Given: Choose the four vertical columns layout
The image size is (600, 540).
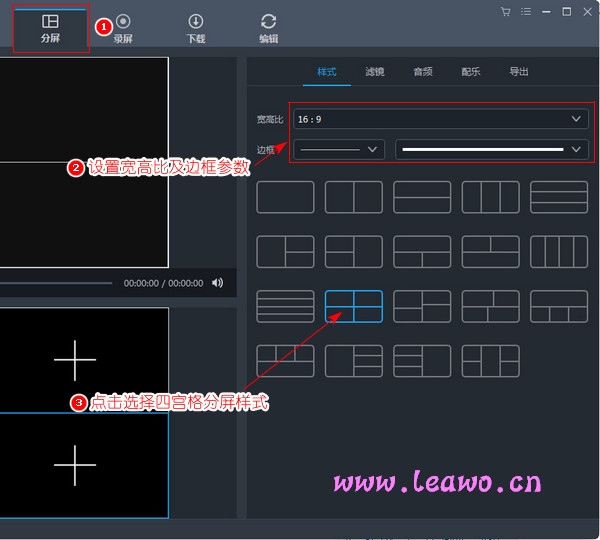Looking at the screenshot, I should [559, 252].
